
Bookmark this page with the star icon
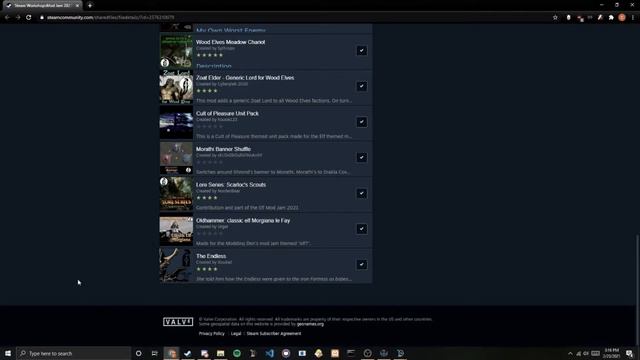(555, 18)
